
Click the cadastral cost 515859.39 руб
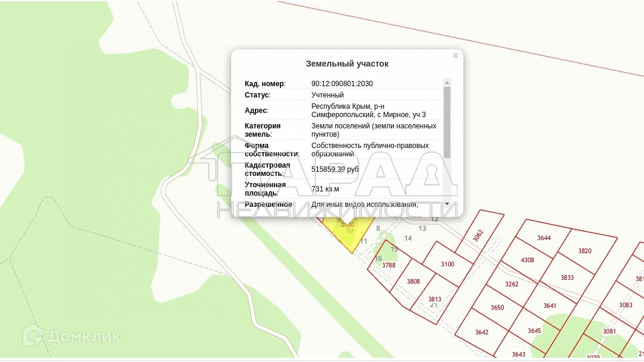tap(334, 169)
